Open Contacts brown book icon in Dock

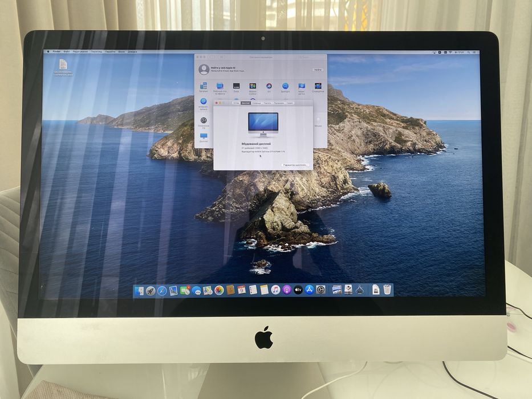coord(230,290)
